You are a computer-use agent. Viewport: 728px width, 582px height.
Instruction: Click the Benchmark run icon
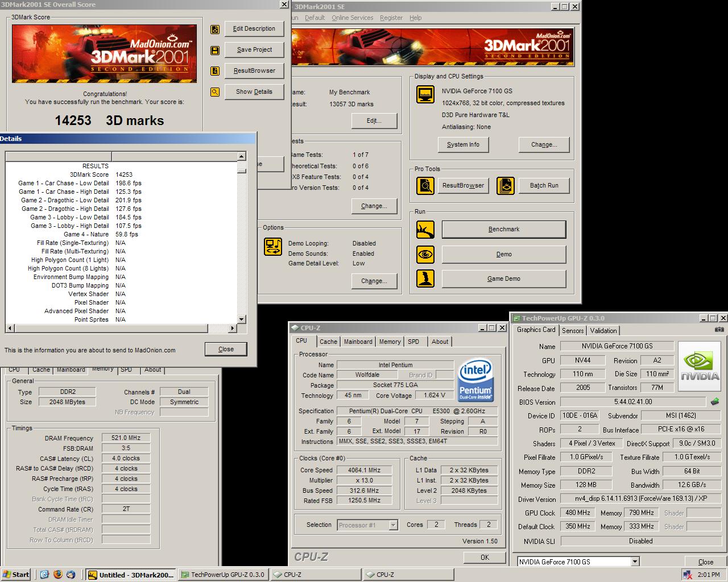[x=425, y=230]
